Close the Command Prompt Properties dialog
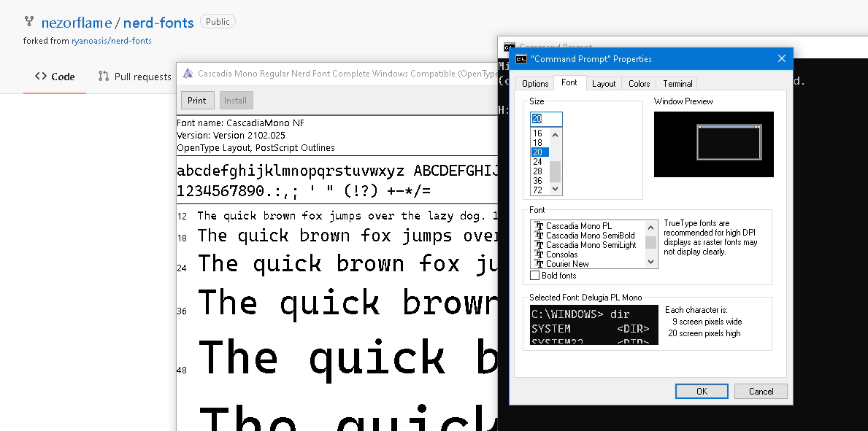 point(782,58)
